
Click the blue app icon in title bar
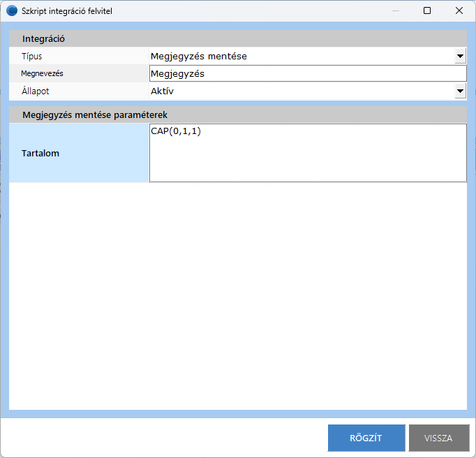(x=12, y=10)
